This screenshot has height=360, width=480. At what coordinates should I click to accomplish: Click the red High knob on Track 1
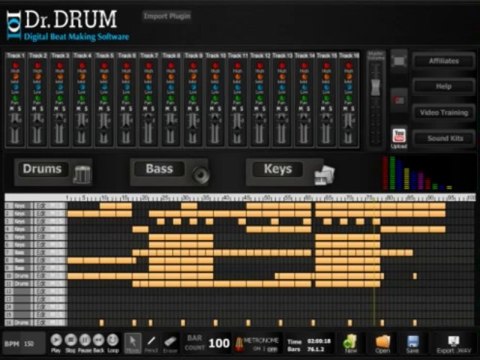[15, 65]
